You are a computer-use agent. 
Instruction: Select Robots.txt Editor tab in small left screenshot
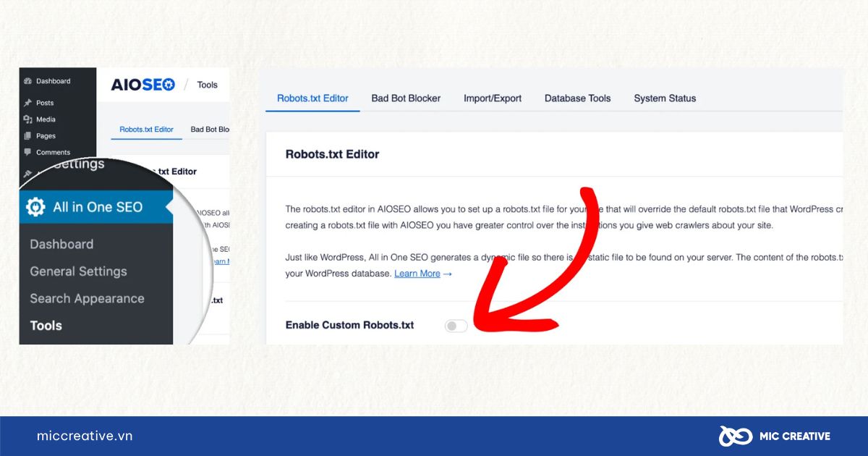pos(147,130)
